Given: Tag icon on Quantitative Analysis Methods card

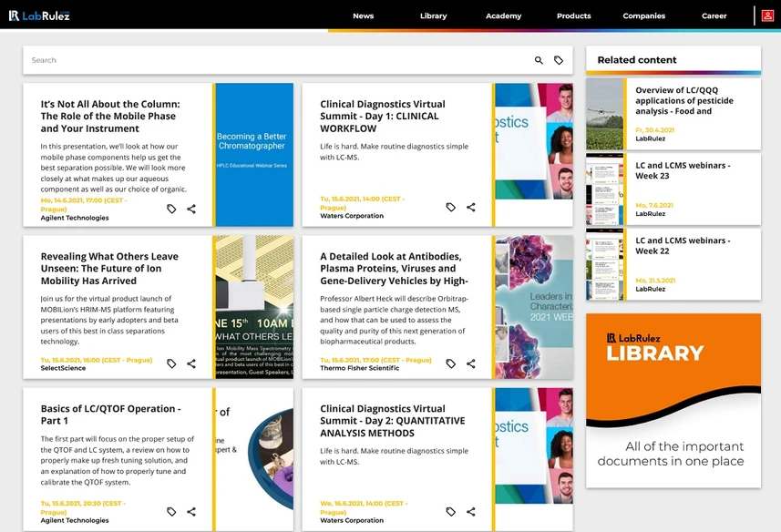Looking at the screenshot, I should [x=451, y=512].
